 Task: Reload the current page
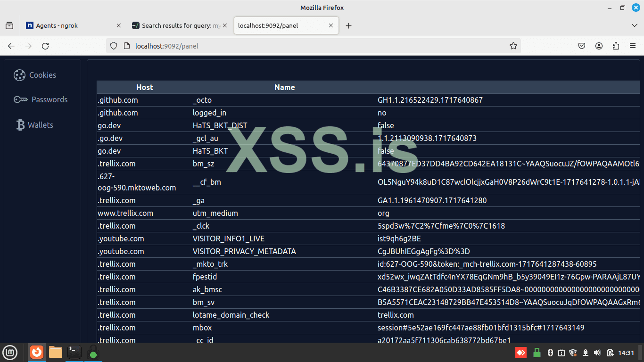[x=45, y=46]
